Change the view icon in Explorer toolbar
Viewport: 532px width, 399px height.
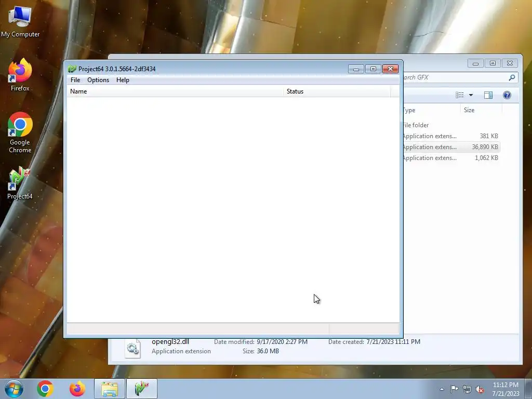[459, 95]
